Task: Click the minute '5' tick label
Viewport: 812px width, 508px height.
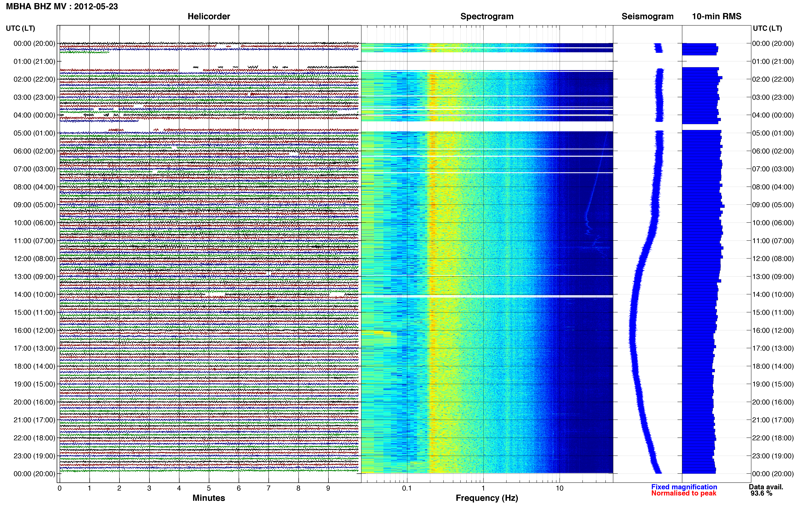Action: tap(209, 488)
